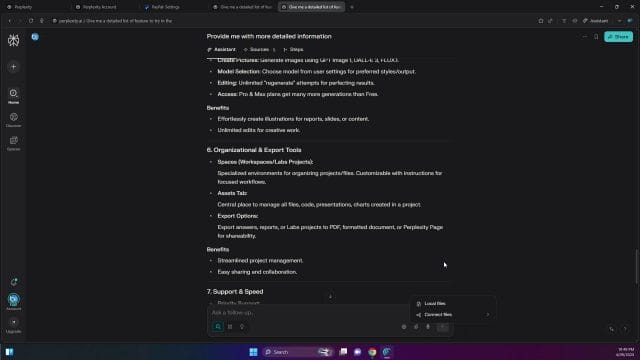Click the microphone dictation icon
The image size is (640, 360).
point(428,327)
